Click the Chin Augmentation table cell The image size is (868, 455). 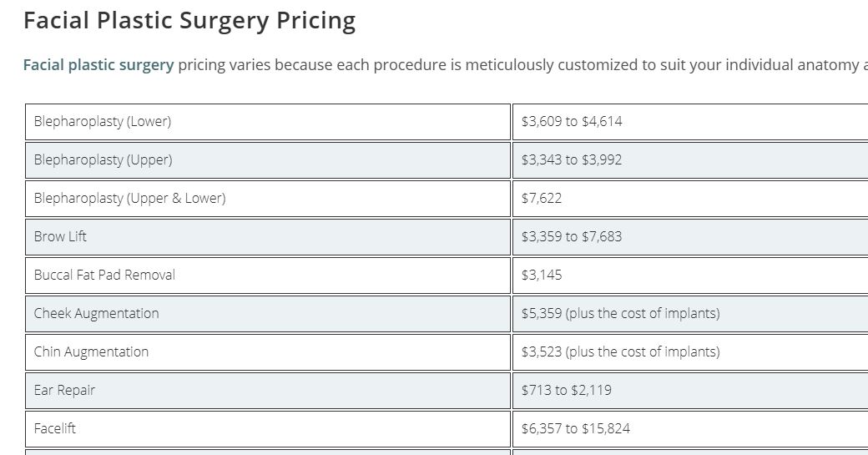[268, 352]
